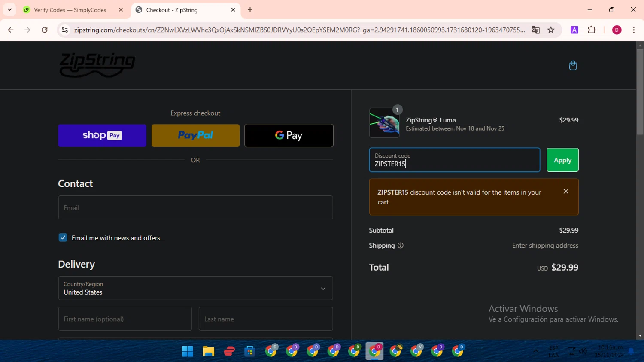Open a new browser tab

[x=250, y=9]
